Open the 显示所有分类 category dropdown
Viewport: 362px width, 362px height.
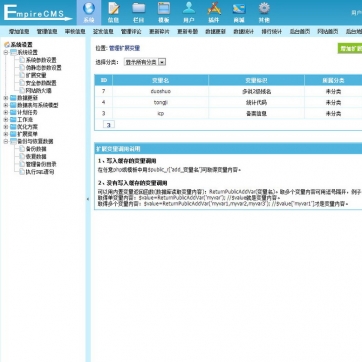pyautogui.click(x=145, y=62)
